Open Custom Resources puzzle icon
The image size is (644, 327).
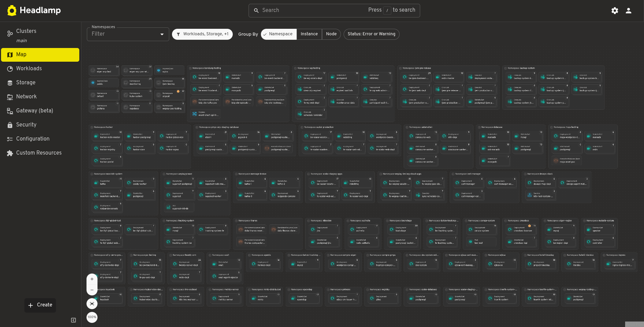(x=10, y=153)
